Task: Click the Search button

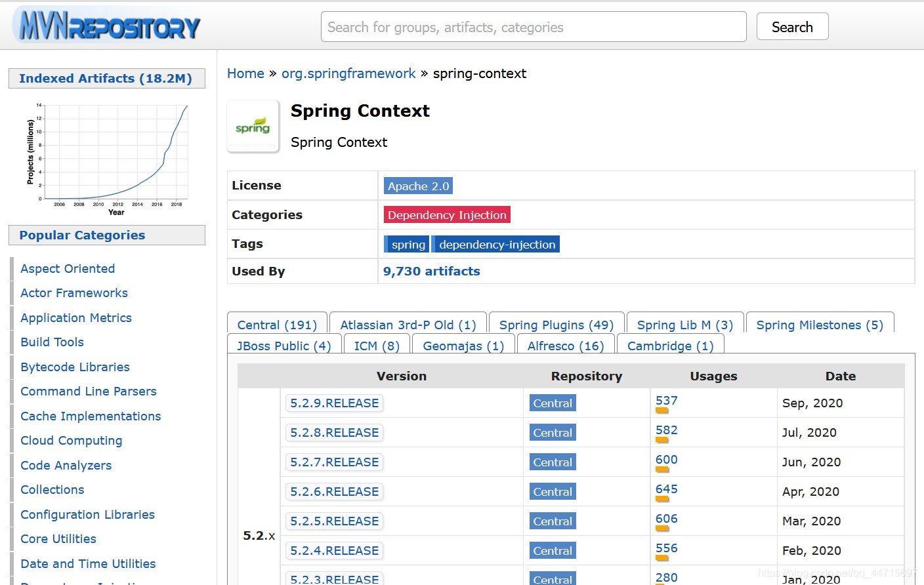Action: point(792,27)
